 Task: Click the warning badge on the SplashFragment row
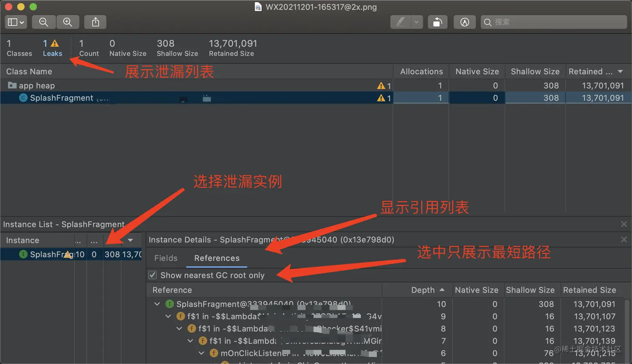click(x=381, y=98)
